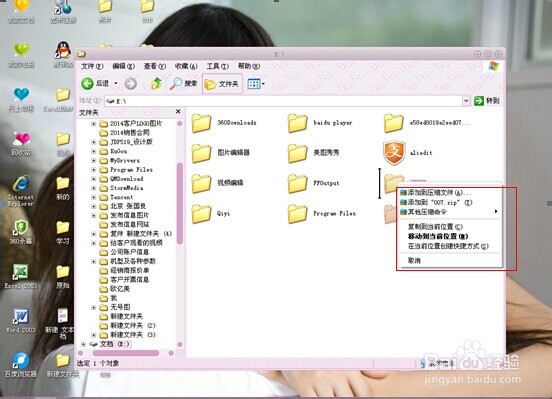Open the Views icon in toolbar

[254, 84]
